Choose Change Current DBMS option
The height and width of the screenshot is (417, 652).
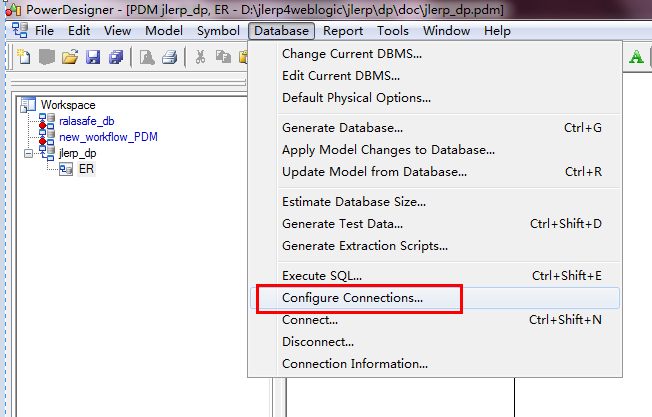coord(352,54)
